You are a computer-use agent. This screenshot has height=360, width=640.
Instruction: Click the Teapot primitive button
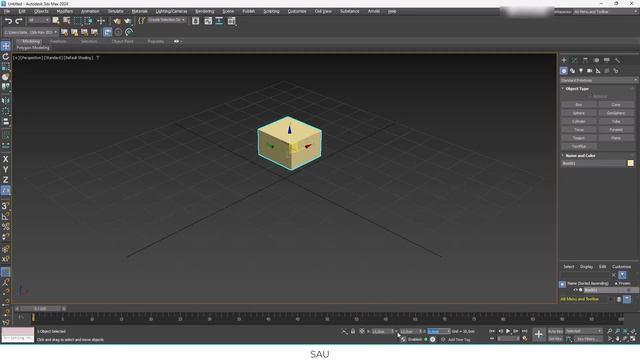tap(579, 138)
